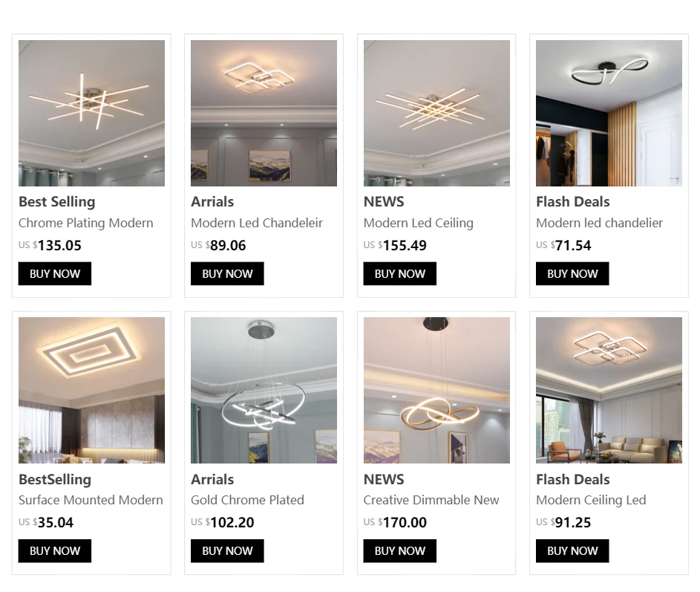Open the Creative Dimmable gold pendant image

pyautogui.click(x=436, y=390)
